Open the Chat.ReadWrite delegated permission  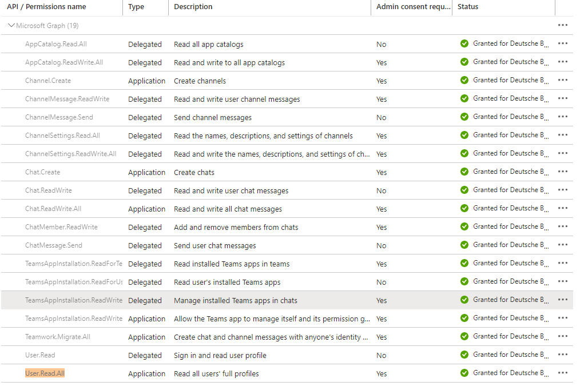49,190
